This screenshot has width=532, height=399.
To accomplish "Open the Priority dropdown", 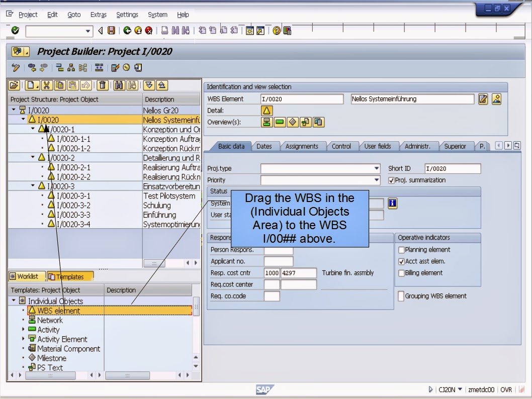I will [376, 179].
